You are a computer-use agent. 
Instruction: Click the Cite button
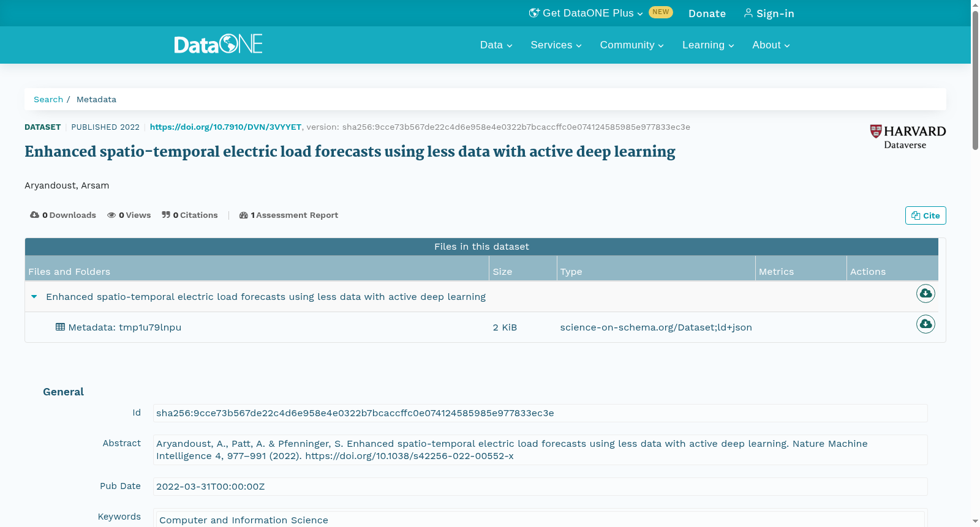925,215
